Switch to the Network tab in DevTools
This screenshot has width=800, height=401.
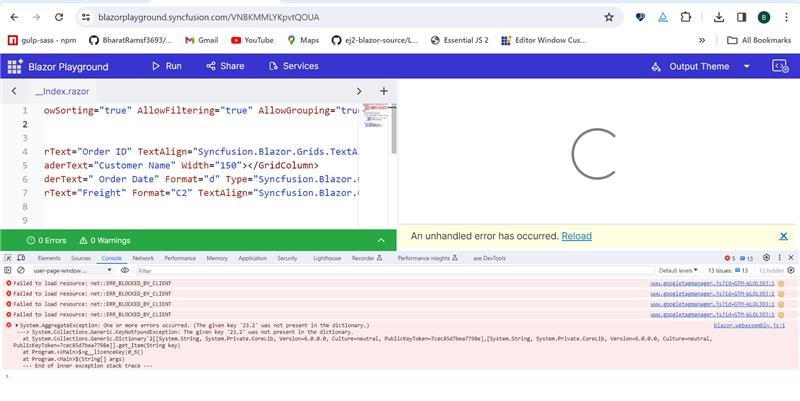[x=142, y=258]
